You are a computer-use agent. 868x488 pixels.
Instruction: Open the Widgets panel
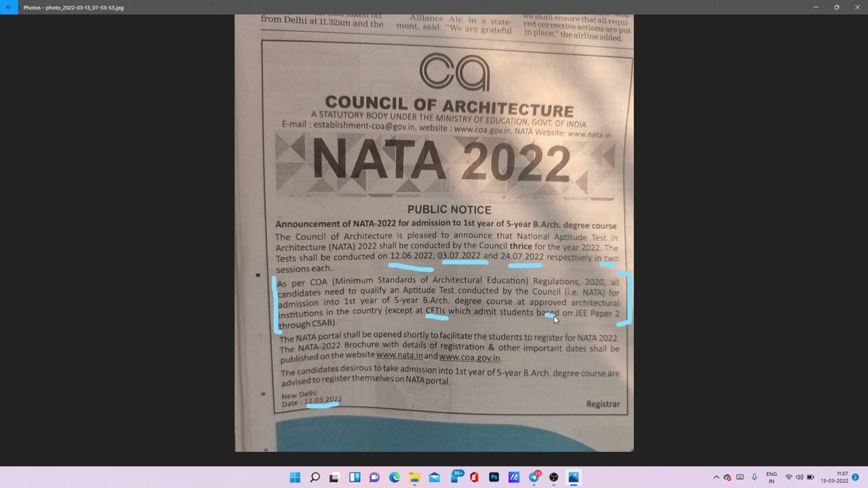(355, 477)
